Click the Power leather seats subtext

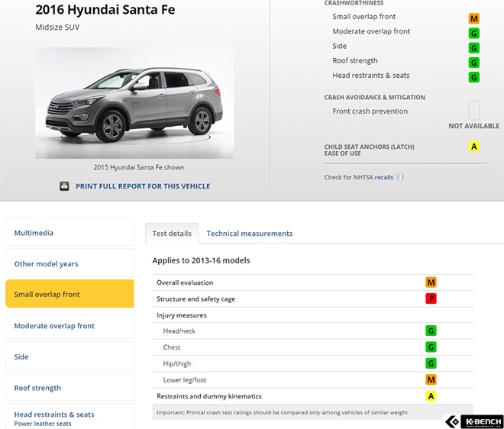click(x=43, y=424)
